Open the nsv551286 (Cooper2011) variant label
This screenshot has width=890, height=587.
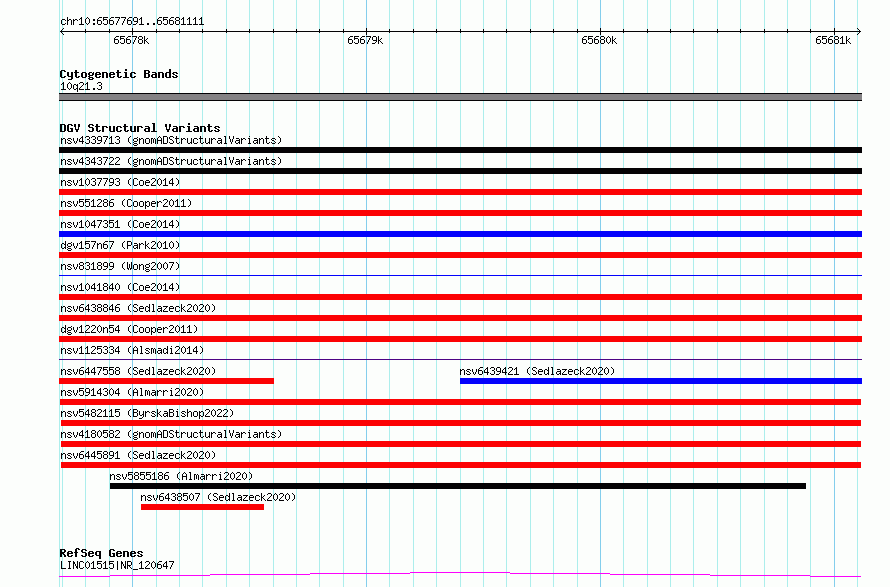[x=126, y=203]
